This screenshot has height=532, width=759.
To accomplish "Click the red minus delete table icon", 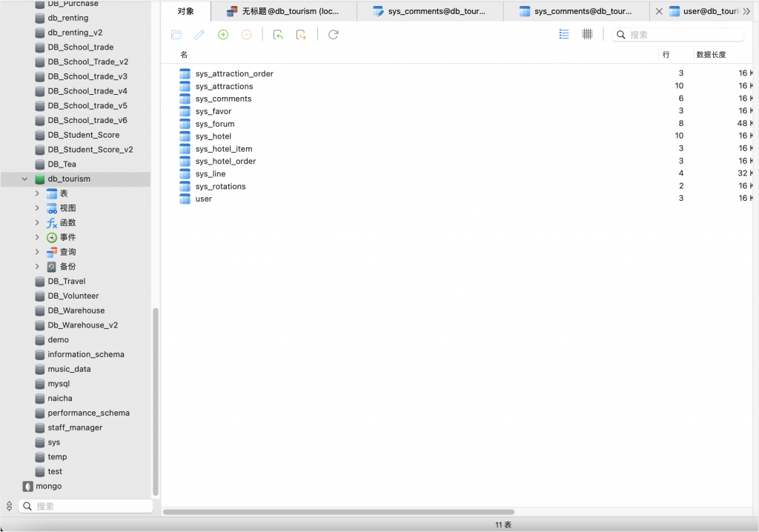I will (x=246, y=35).
